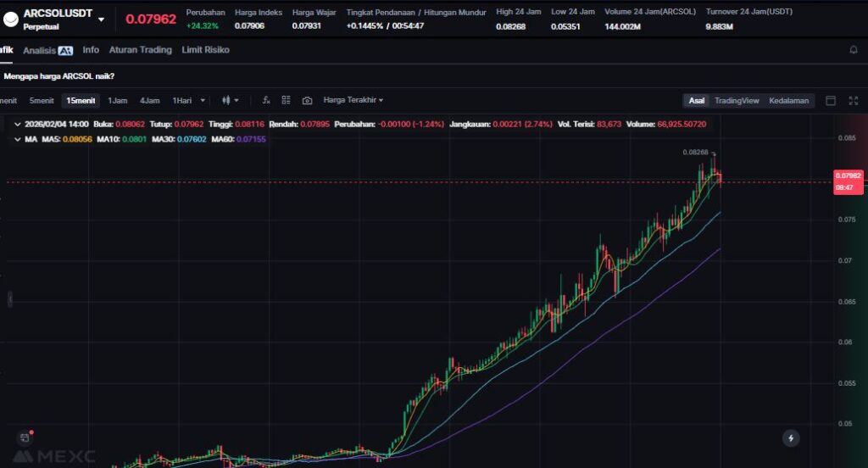Open the candlestick chart type dropdown

point(230,100)
